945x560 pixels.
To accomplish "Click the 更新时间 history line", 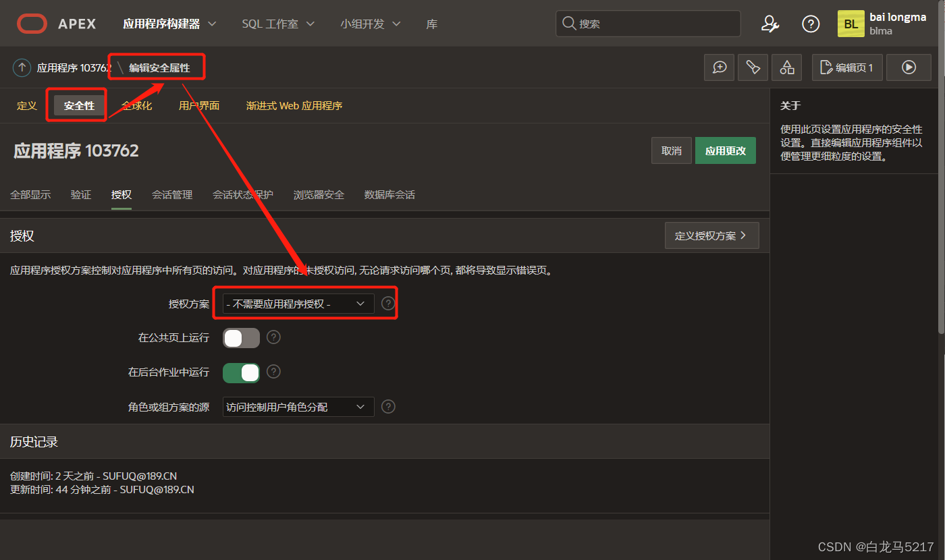I will [102, 490].
